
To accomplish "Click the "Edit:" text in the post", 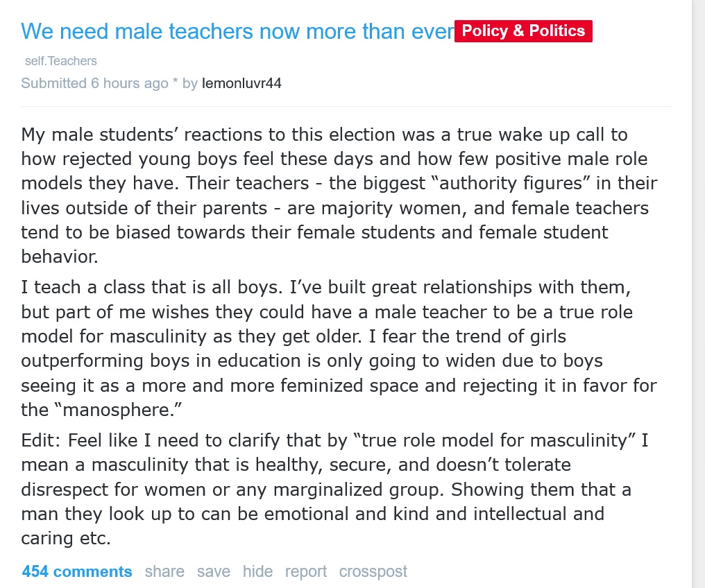I will pos(41,440).
